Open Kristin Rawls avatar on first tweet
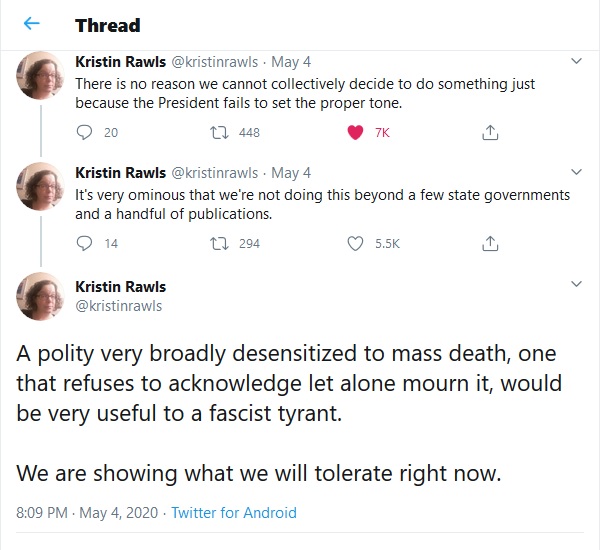 tap(42, 76)
